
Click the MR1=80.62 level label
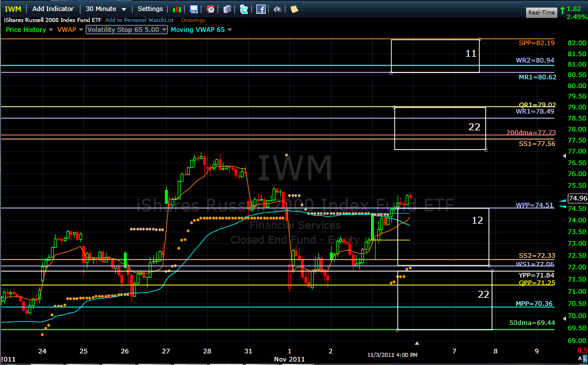tap(538, 77)
